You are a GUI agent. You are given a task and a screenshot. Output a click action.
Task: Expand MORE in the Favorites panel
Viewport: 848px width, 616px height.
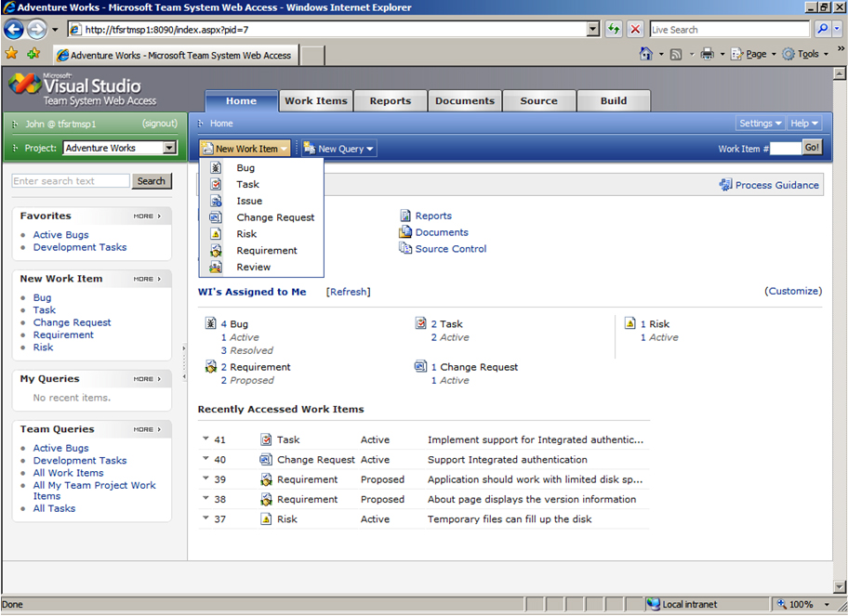[x=147, y=216]
